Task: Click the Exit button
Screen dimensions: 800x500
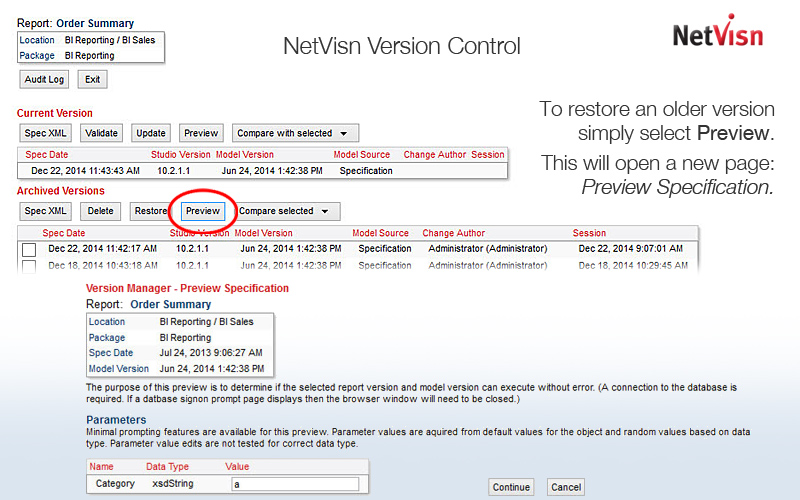Action: (92, 80)
